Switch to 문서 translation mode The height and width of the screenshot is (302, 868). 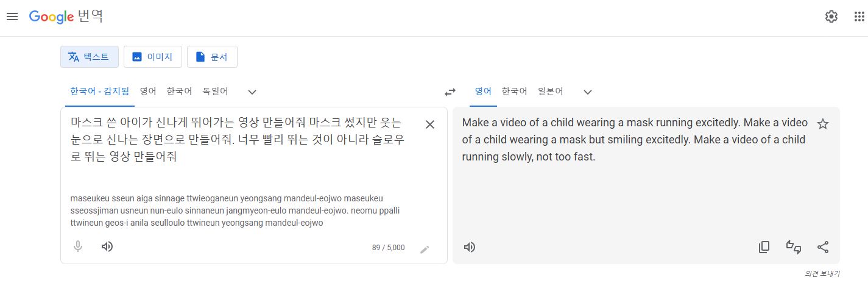pos(212,57)
